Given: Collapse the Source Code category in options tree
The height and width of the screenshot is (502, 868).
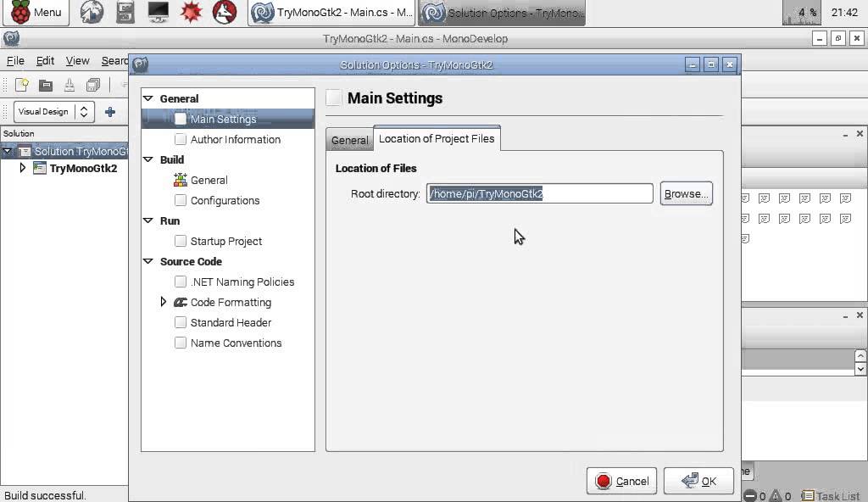Looking at the screenshot, I should point(147,261).
